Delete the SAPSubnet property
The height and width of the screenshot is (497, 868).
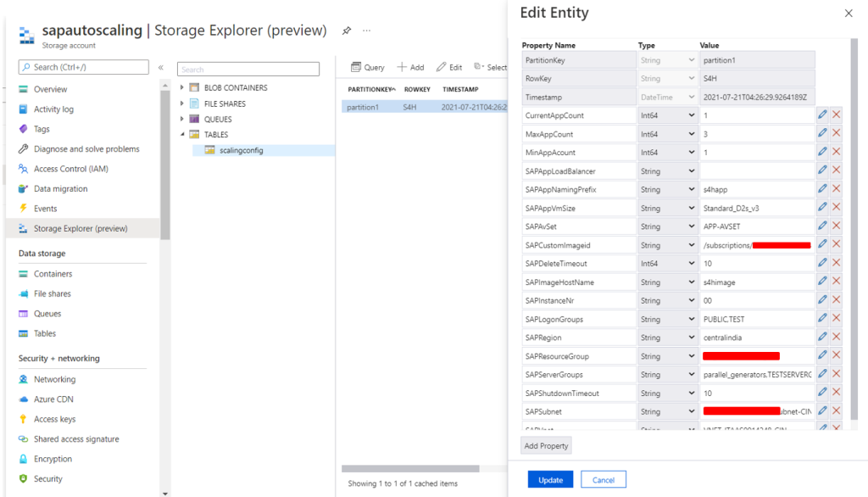[837, 411]
